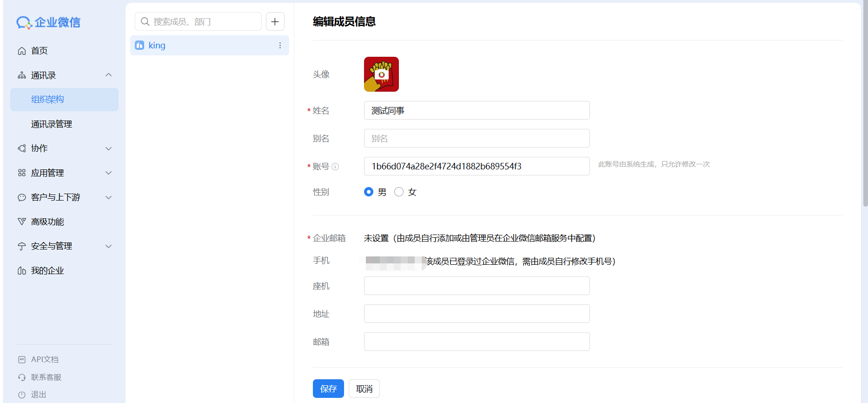This screenshot has height=403, width=868.
Task: Focus the 座机 input field
Action: pyautogui.click(x=477, y=286)
